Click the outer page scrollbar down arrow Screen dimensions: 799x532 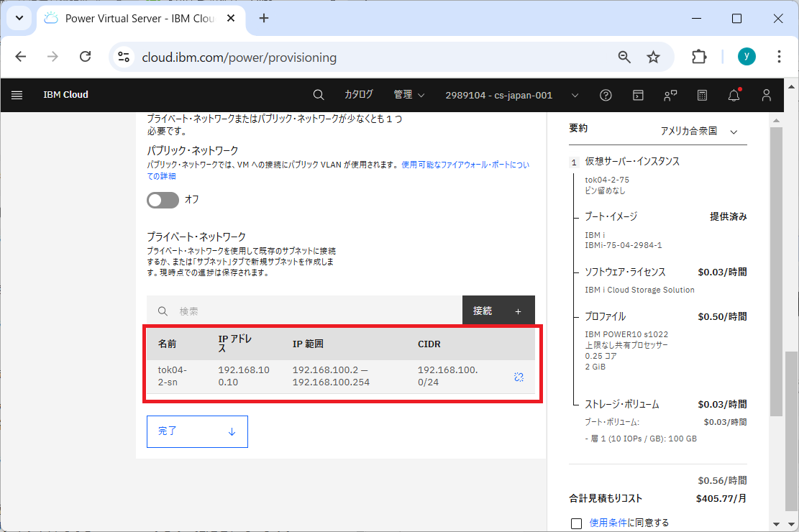pyautogui.click(x=790, y=524)
